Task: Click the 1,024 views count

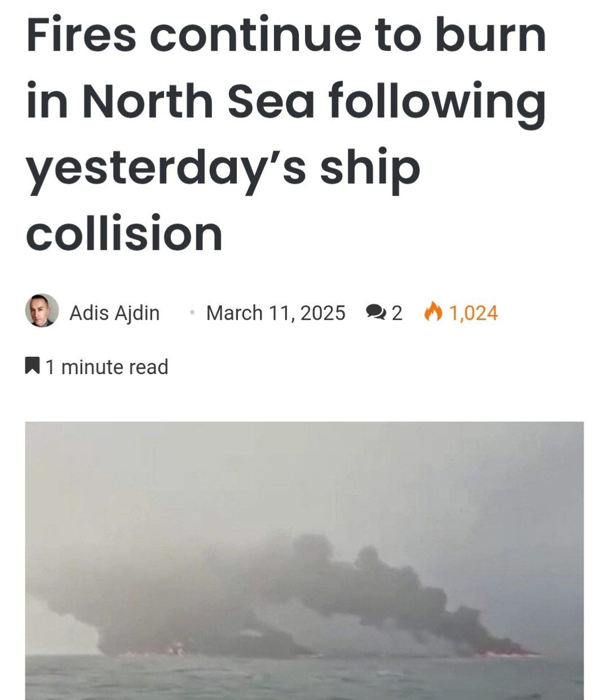Action: pos(473,313)
